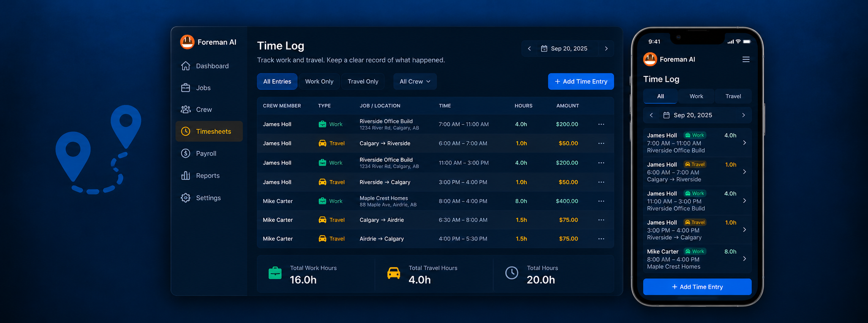Select the All Entries filter tab
The height and width of the screenshot is (323, 868).
pyautogui.click(x=277, y=81)
